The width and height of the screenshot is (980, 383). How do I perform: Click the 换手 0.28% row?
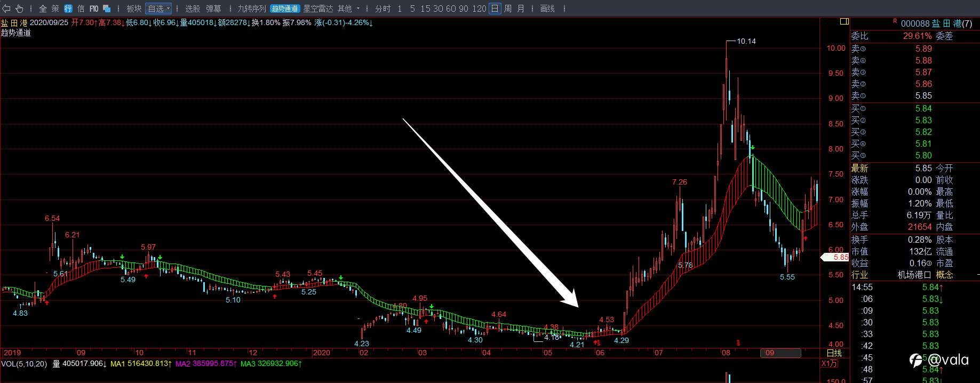click(x=891, y=240)
